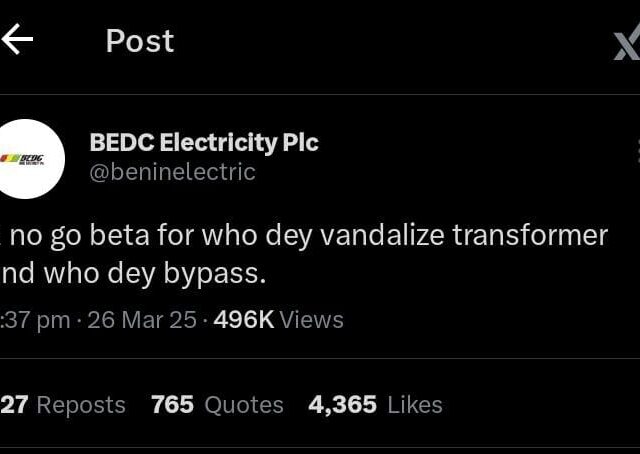This screenshot has width=640, height=454.
Task: Click the Quotes label
Action: pyautogui.click(x=244, y=405)
